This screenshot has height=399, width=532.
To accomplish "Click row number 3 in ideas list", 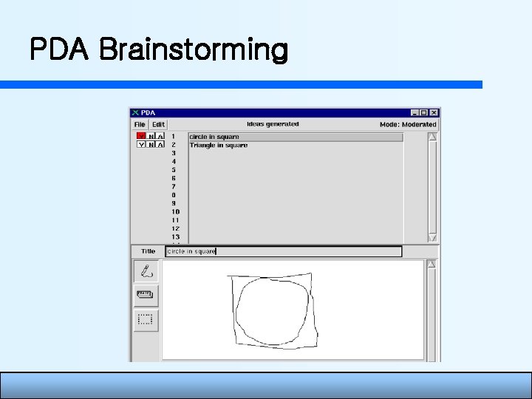I will [174, 154].
